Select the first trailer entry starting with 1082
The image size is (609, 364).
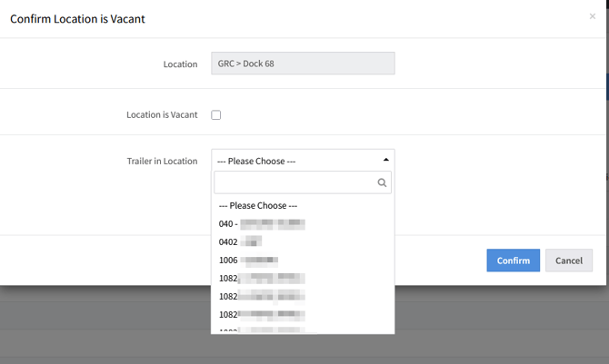click(262, 278)
